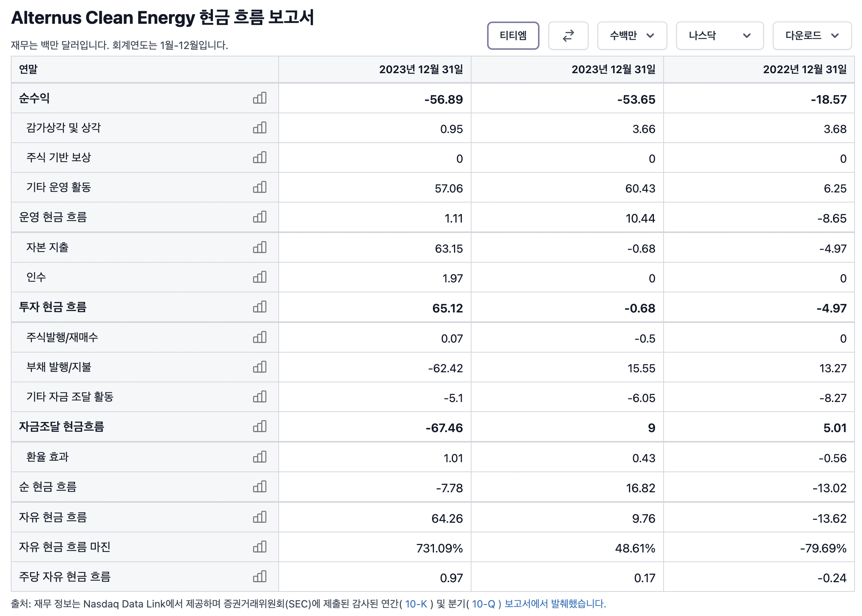Open the 수백만 units dropdown
862x616 pixels.
(x=632, y=36)
